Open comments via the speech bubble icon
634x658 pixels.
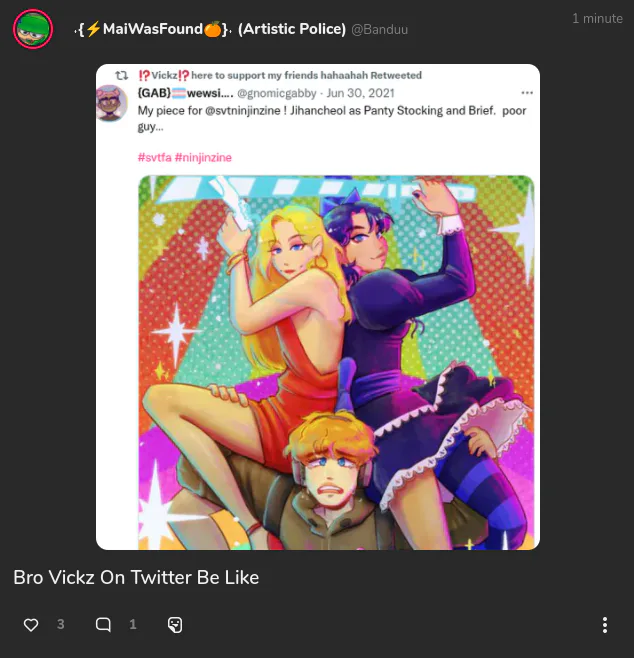pyautogui.click(x=103, y=625)
